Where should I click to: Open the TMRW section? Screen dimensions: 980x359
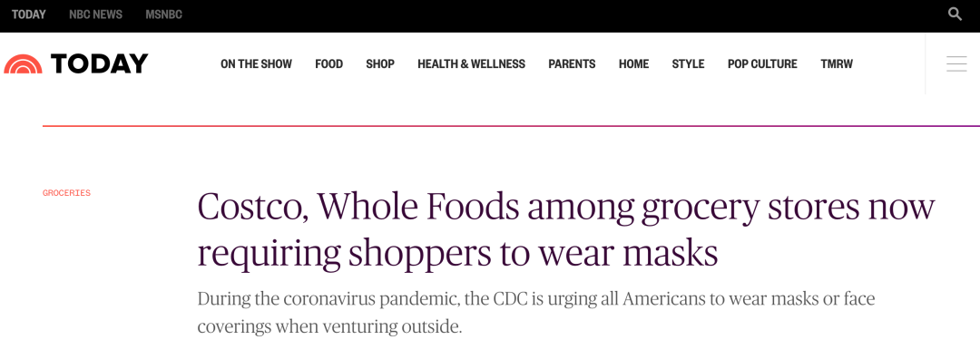pyautogui.click(x=837, y=63)
